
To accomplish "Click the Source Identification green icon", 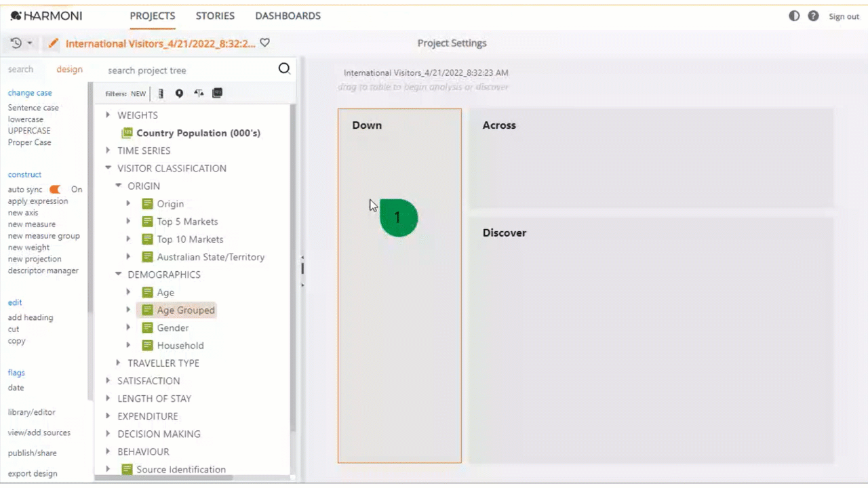I will point(127,469).
